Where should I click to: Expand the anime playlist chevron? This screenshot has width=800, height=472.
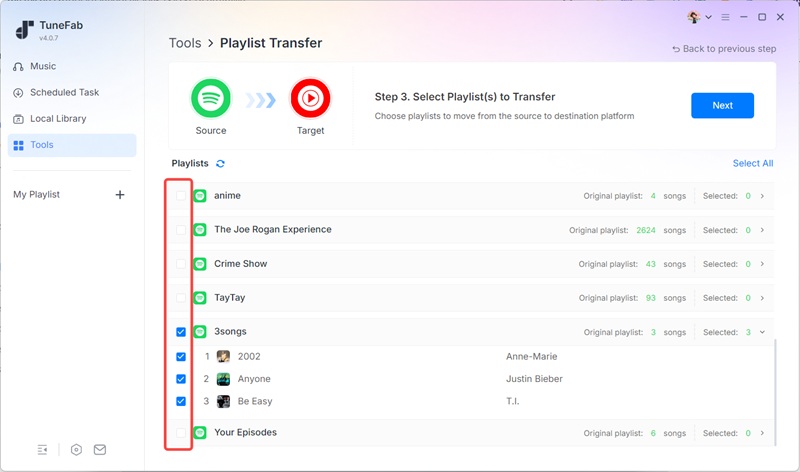[762, 196]
